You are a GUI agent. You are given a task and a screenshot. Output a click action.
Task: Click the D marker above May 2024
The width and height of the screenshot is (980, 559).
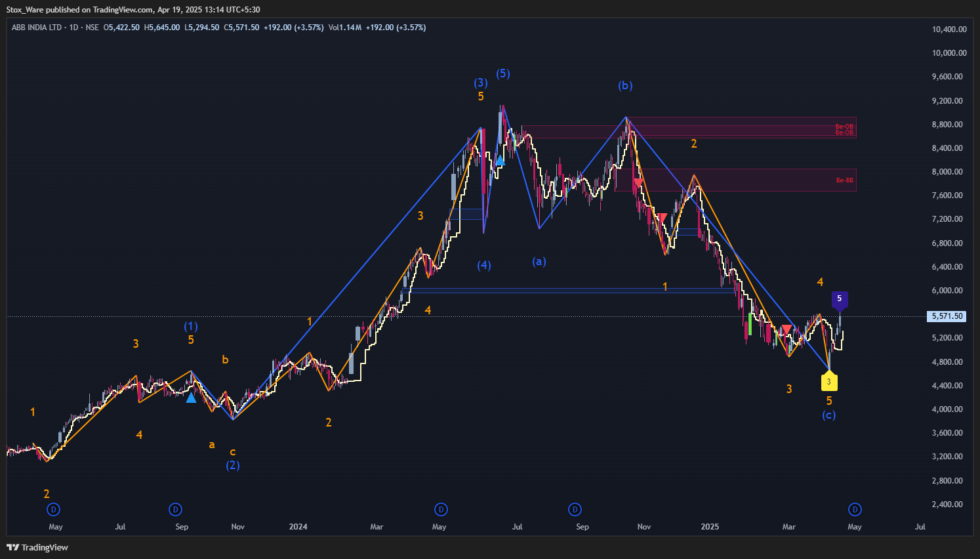coord(441,510)
